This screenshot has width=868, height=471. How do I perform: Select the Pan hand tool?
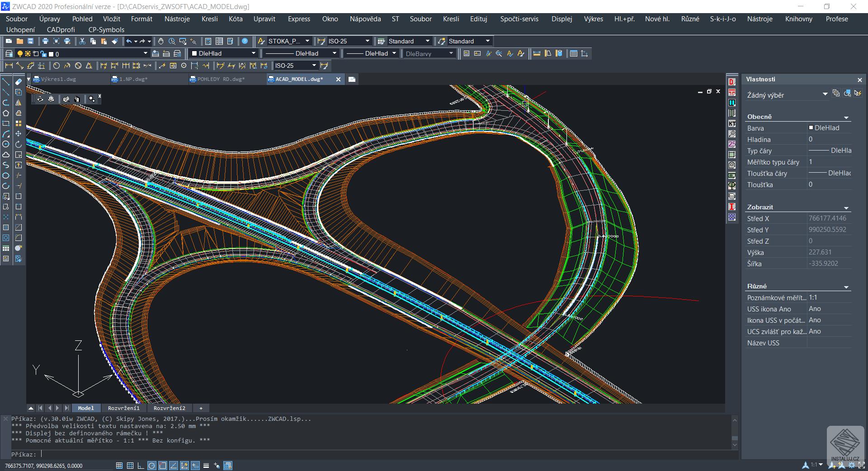click(161, 41)
